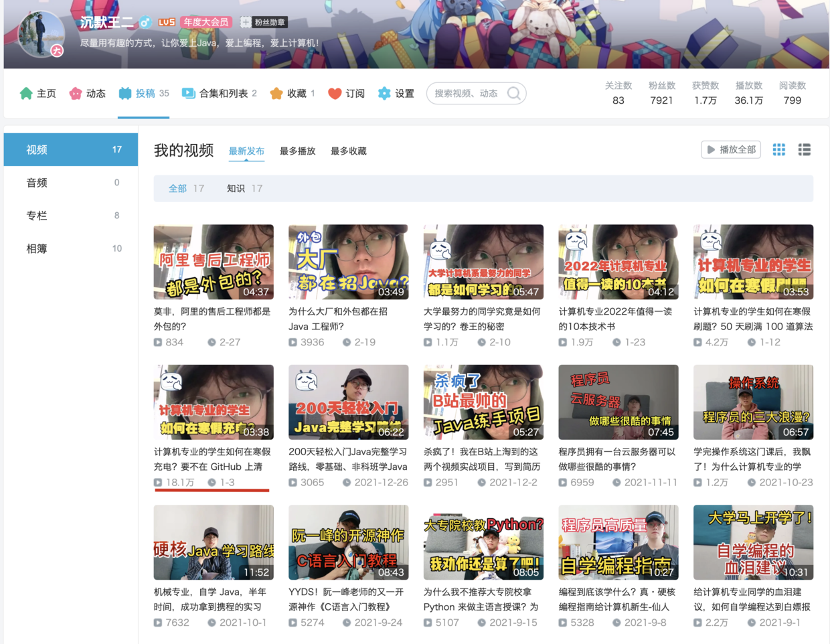The image size is (830, 644).
Task: Click the 粉丝勋章 badge
Action: [x=264, y=22]
